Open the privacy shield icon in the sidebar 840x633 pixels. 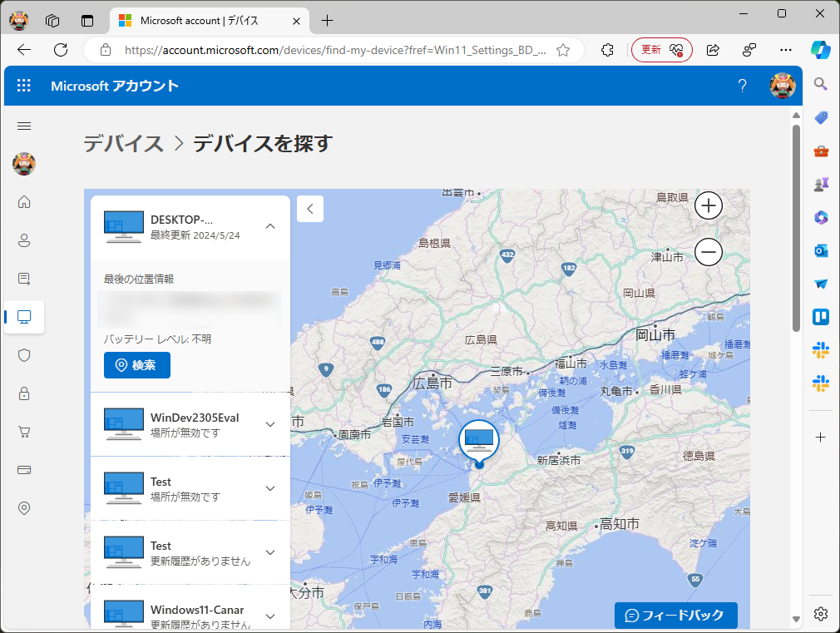coord(24,355)
